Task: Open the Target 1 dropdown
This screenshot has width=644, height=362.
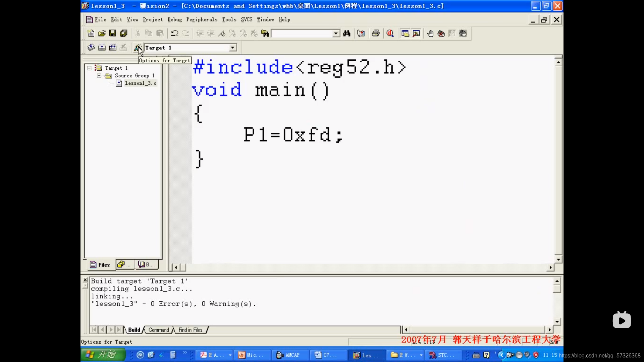Action: tap(233, 48)
